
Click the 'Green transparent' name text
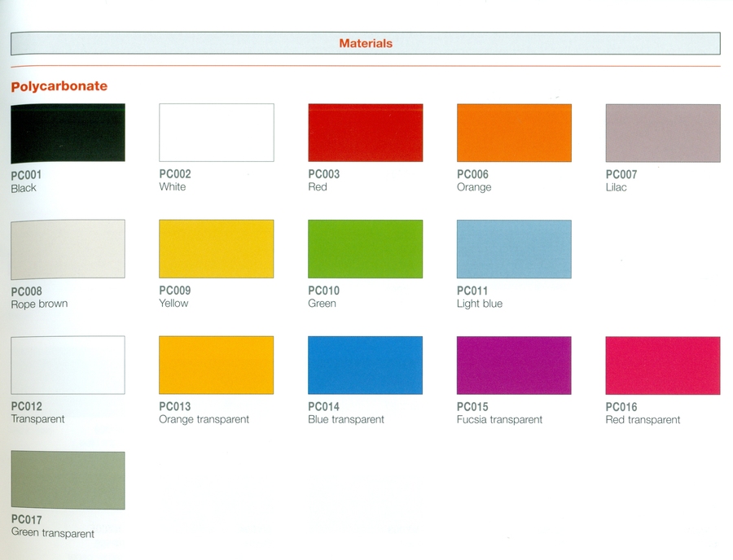[x=53, y=533]
